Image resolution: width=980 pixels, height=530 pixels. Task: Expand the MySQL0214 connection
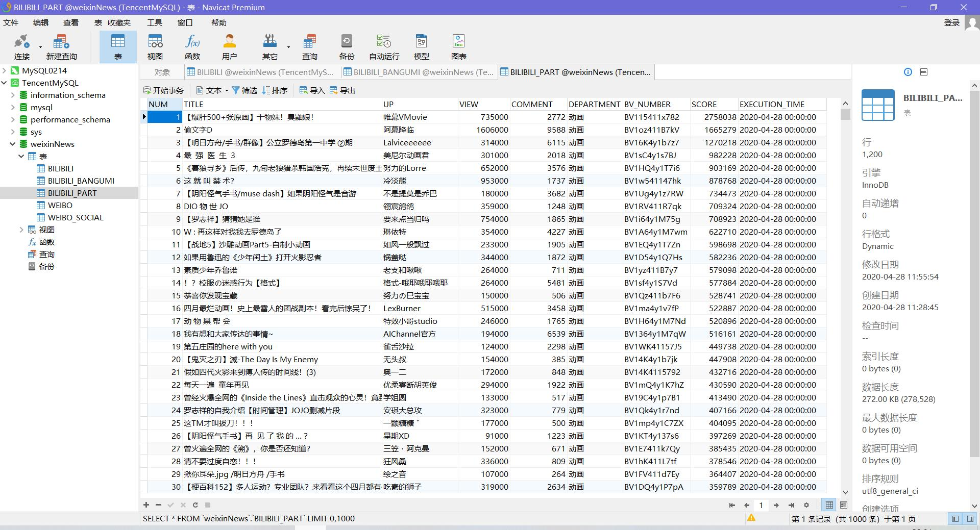click(x=4, y=70)
